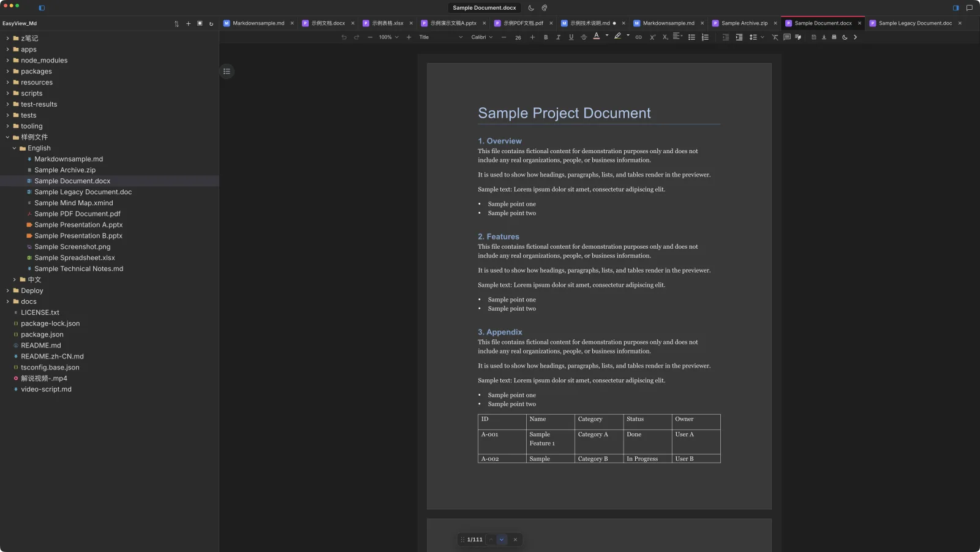980x552 pixels.
Task: Go to next search result arrow
Action: [x=502, y=540]
